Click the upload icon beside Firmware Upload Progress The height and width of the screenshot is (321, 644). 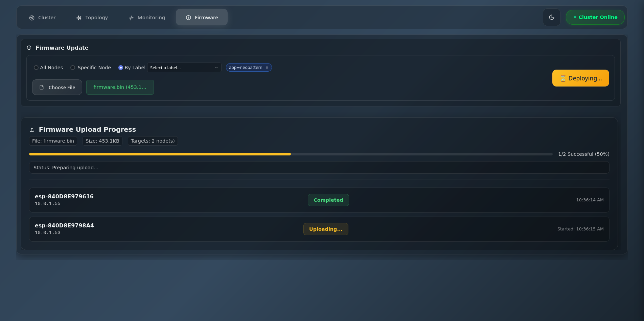coord(32,129)
